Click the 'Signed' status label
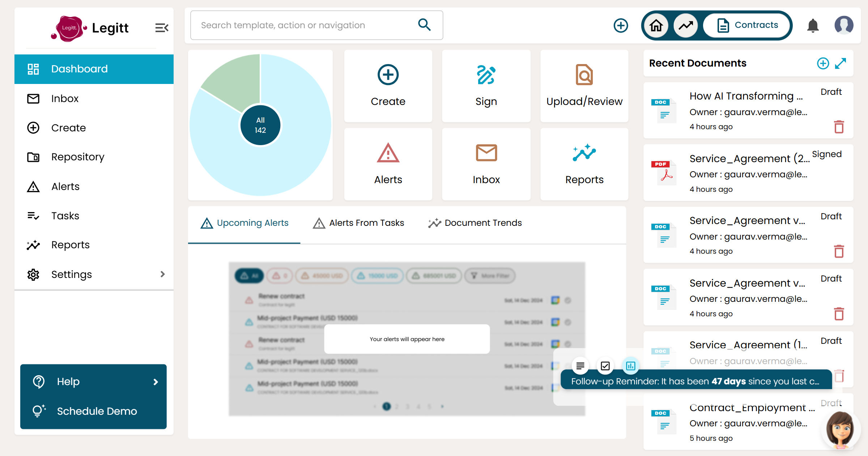The height and width of the screenshot is (456, 868). click(826, 154)
